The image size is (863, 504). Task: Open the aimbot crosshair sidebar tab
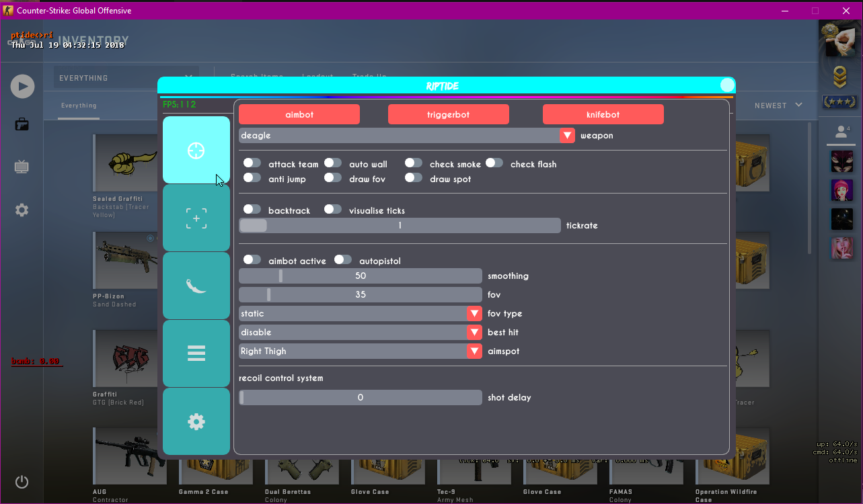pyautogui.click(x=196, y=150)
